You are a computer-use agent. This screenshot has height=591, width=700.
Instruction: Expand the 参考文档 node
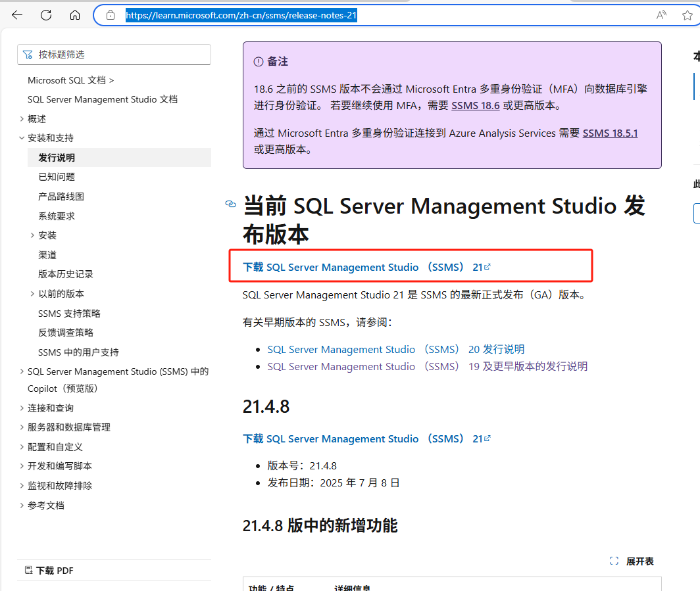click(22, 505)
